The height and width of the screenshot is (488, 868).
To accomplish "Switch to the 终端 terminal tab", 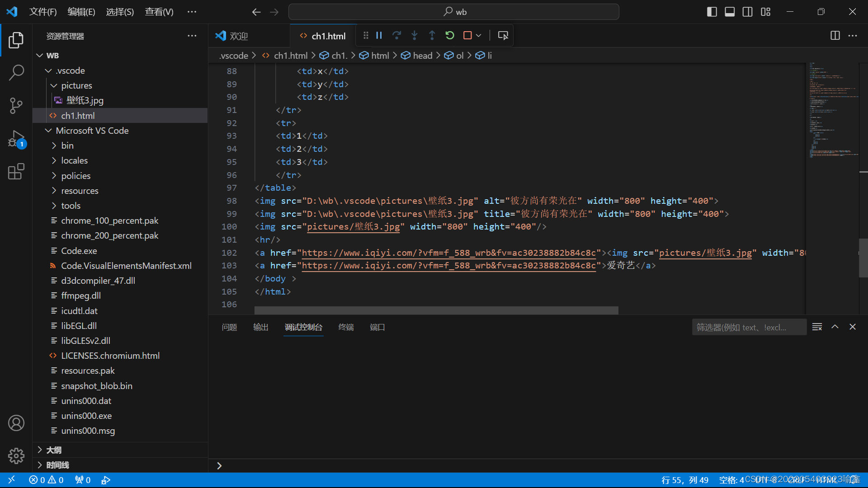I will pyautogui.click(x=346, y=327).
